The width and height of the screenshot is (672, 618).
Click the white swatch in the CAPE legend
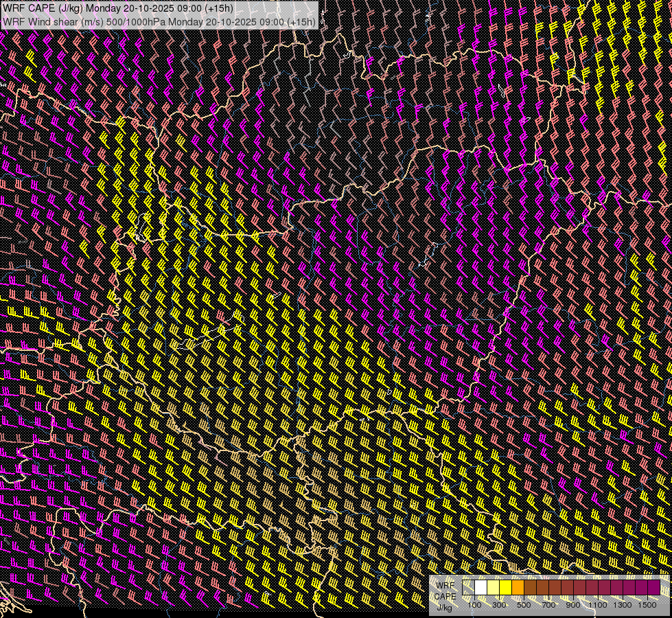[x=481, y=587]
